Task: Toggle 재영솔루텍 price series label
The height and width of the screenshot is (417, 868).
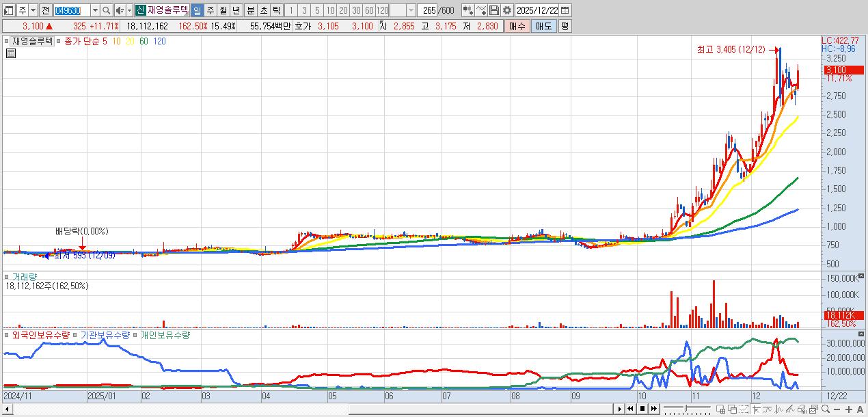Action: coord(32,41)
